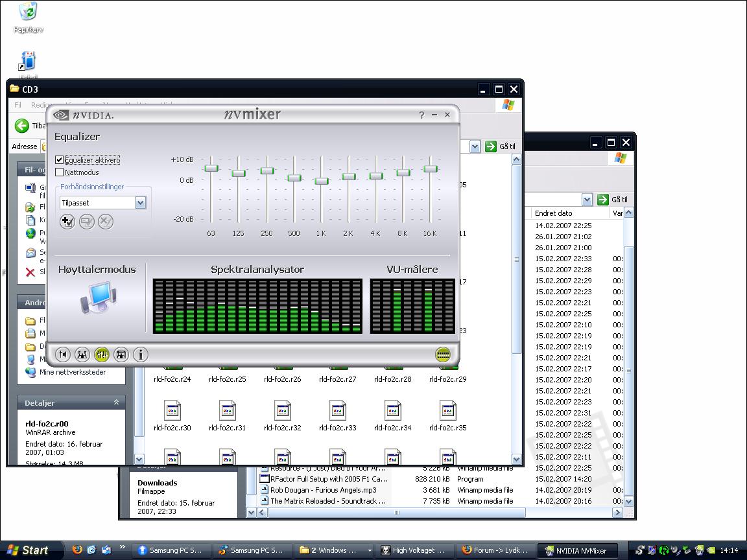The width and height of the screenshot is (747, 560).
Task: Open the Tilpasset presets dropdown
Action: click(x=140, y=203)
